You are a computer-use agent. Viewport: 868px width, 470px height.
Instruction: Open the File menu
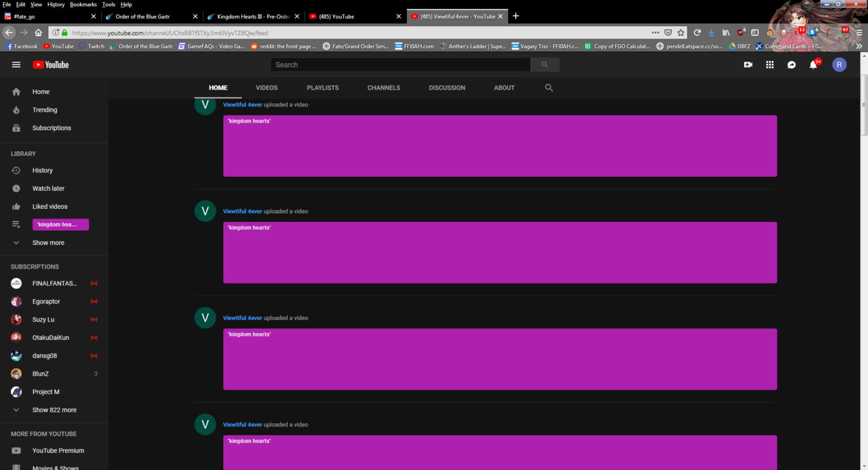click(6, 4)
